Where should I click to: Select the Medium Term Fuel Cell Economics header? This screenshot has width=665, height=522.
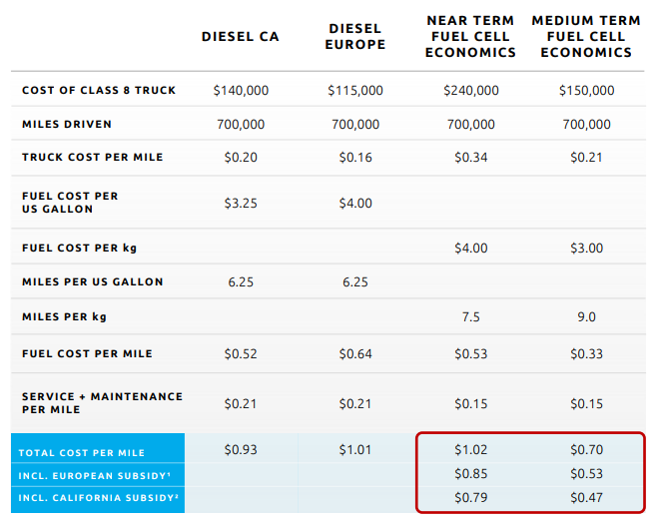coord(586,37)
